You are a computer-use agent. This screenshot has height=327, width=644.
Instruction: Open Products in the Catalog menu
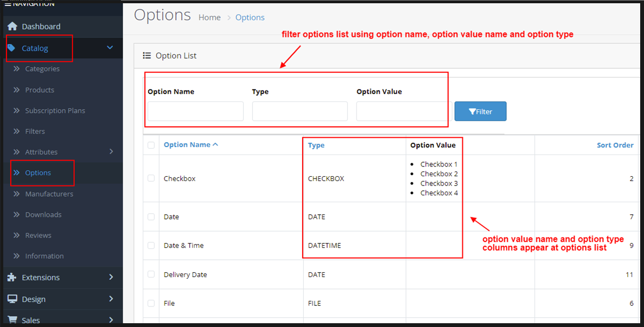[40, 89]
